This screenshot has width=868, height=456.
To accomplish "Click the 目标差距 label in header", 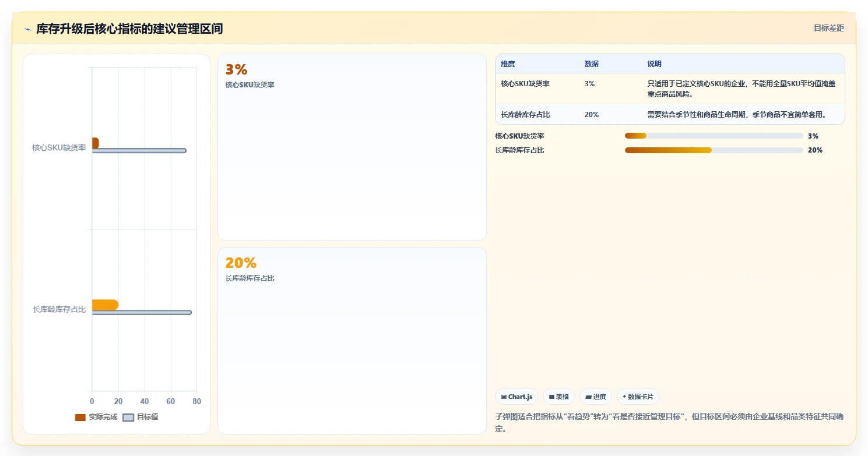I will [x=828, y=28].
